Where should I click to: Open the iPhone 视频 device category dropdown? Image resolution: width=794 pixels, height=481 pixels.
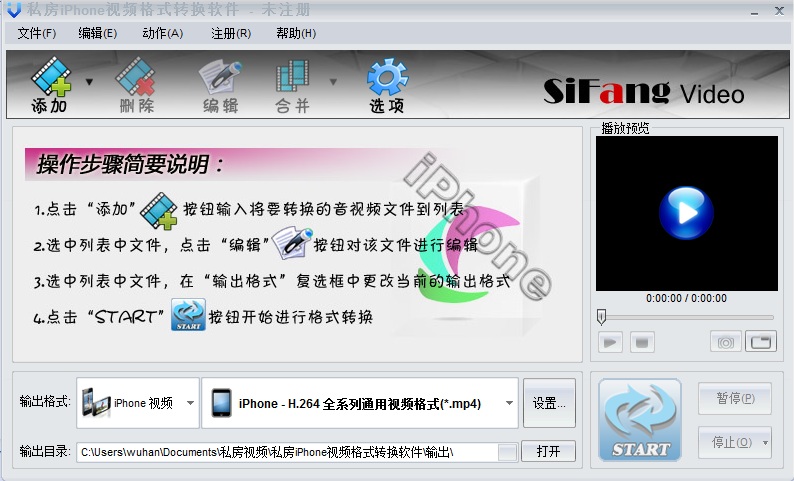138,403
